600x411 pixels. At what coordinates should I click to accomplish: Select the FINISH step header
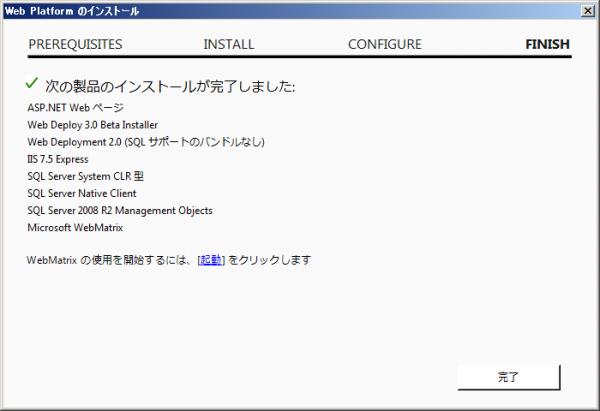(x=547, y=44)
